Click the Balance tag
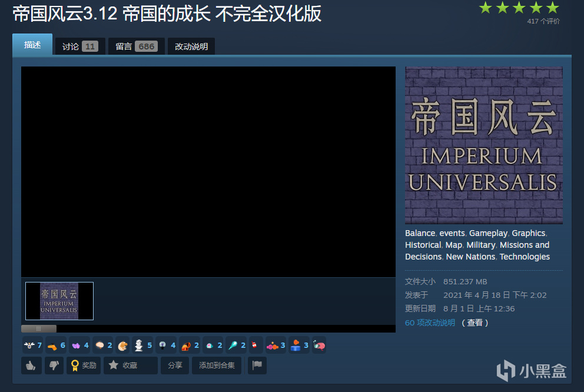 [x=420, y=233]
